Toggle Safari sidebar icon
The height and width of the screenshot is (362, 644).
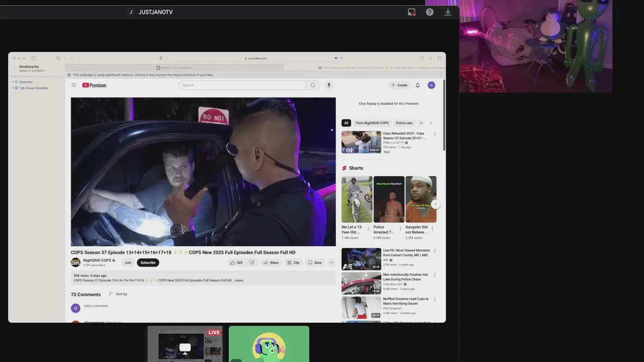click(x=34, y=58)
